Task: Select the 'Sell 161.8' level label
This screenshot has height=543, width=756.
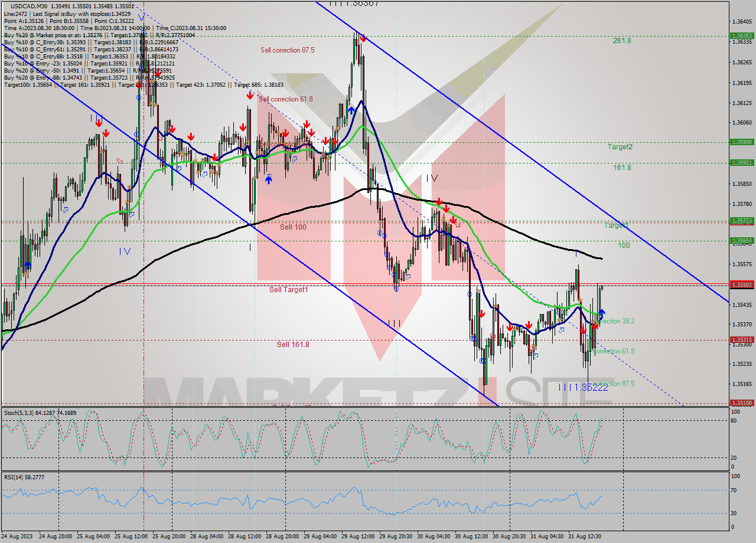Action: point(293,344)
